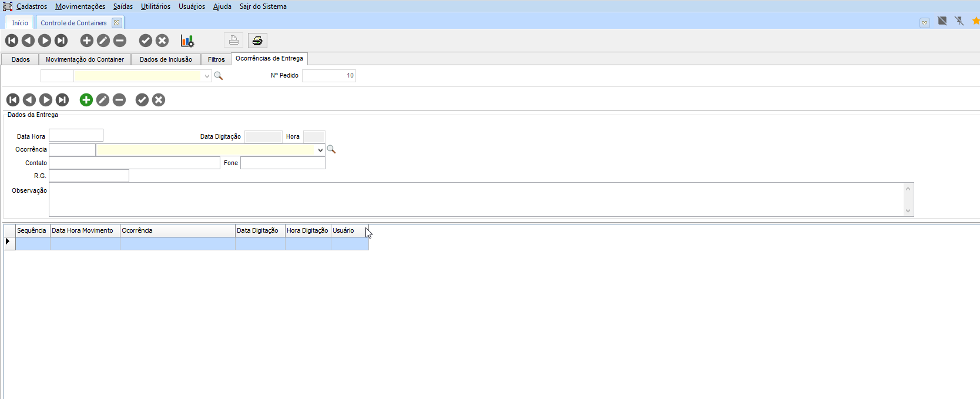Remove delivery occurrence with minus icon
The image size is (980, 399).
pyautogui.click(x=119, y=100)
